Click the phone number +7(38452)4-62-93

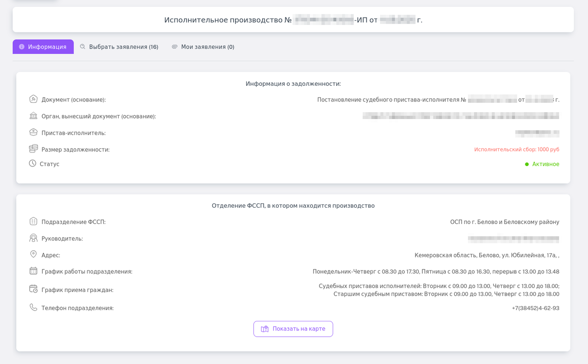pyautogui.click(x=536, y=308)
